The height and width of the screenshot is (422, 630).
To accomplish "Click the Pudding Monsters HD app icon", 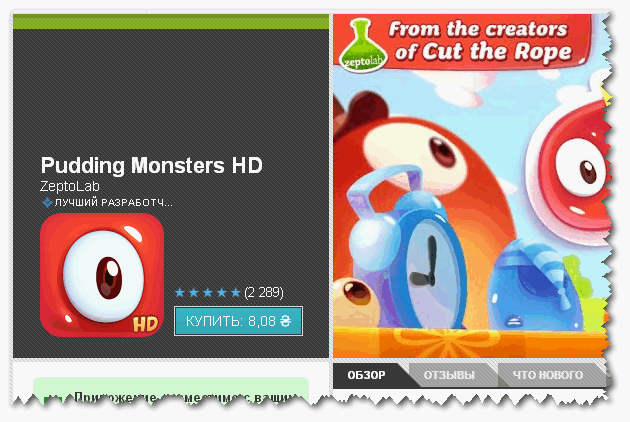I will 102,275.
